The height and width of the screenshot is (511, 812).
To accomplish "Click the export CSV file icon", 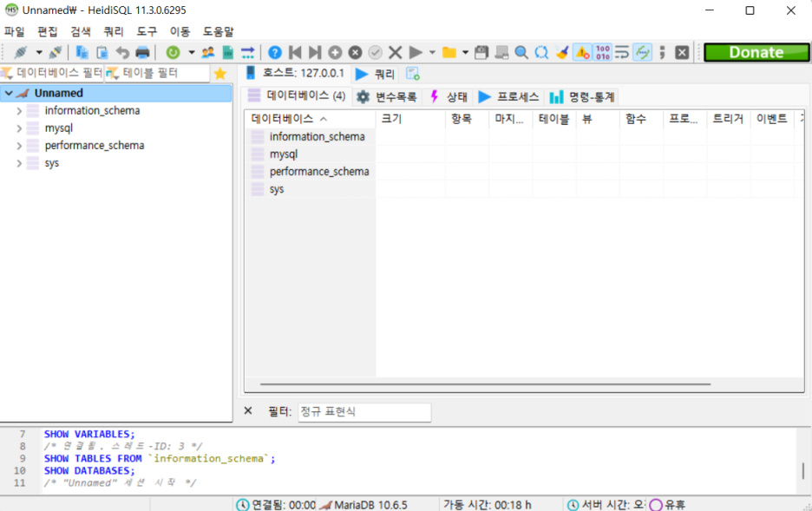I will click(228, 52).
